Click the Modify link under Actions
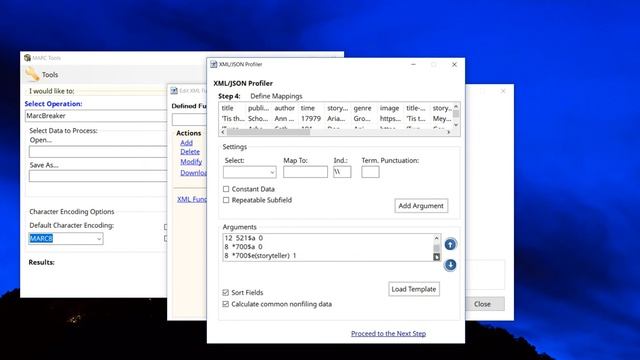Image resolution: width=640 pixels, height=360 pixels. pos(191,162)
